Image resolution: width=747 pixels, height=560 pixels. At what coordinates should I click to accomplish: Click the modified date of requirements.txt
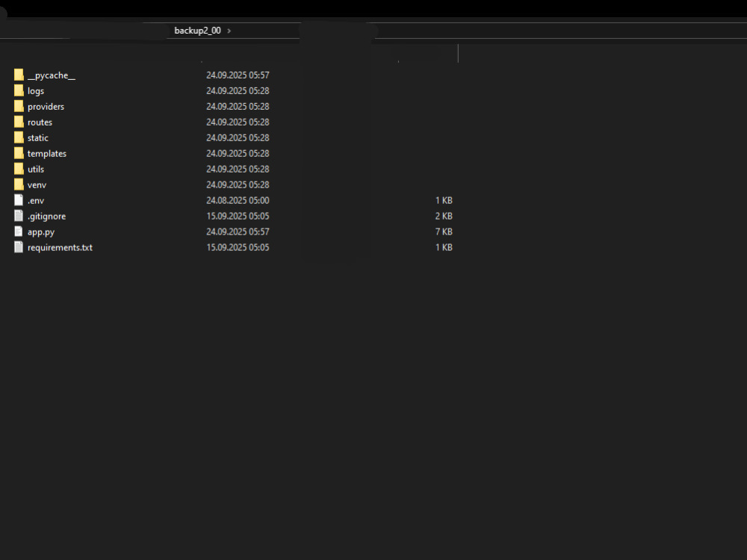click(x=238, y=248)
